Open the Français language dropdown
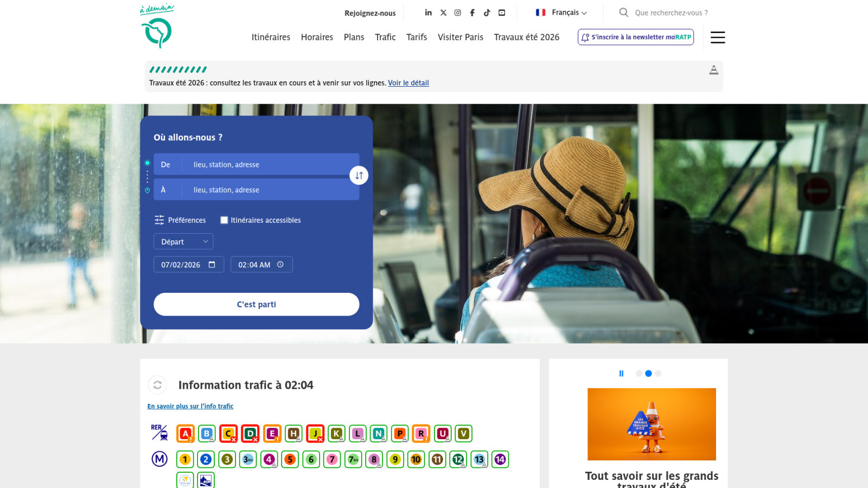 coord(561,12)
